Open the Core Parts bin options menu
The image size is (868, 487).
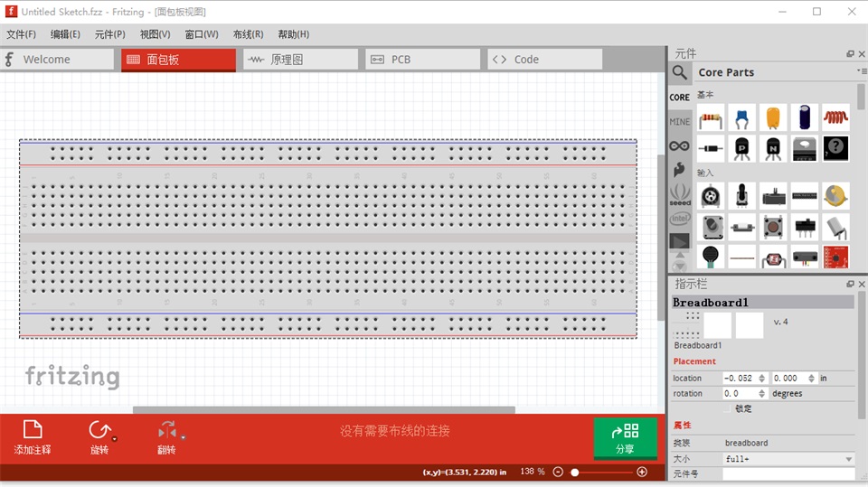[862, 70]
